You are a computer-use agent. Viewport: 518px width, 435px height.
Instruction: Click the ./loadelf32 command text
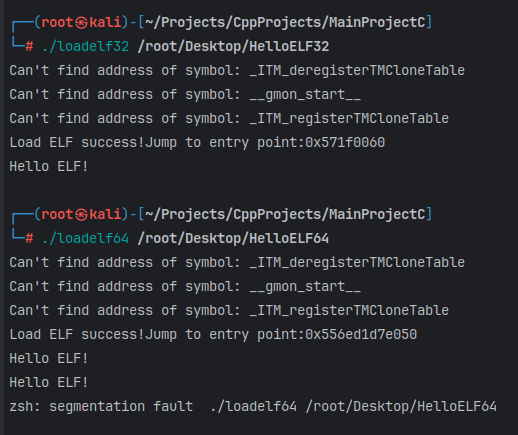pos(85,46)
